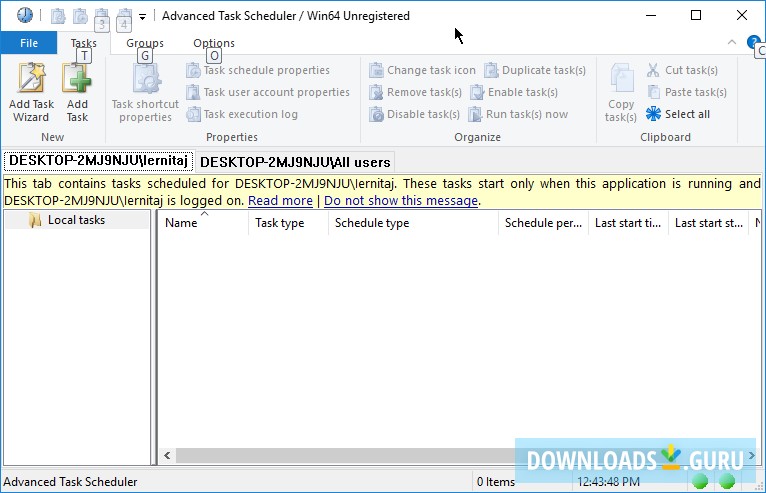Click the left green status indicator
This screenshot has height=493, width=766.
pyautogui.click(x=700, y=482)
